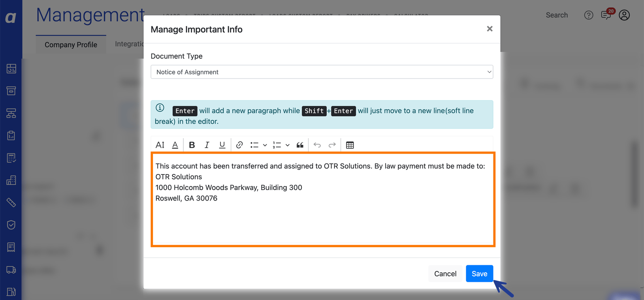
Task: Insert a link with the link icon
Action: pyautogui.click(x=239, y=145)
